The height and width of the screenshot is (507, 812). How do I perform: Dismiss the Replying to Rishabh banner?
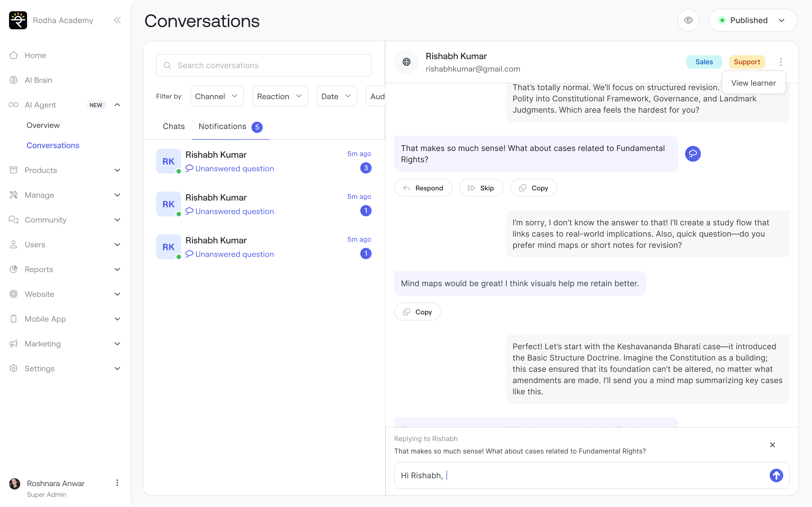(x=773, y=445)
